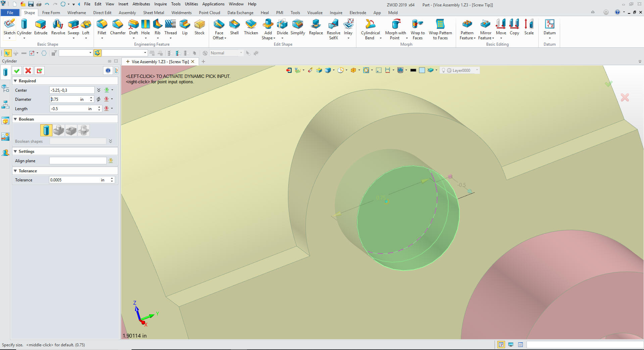Add a new document tab
Screen dimensions: 644x350
pyautogui.click(x=203, y=61)
